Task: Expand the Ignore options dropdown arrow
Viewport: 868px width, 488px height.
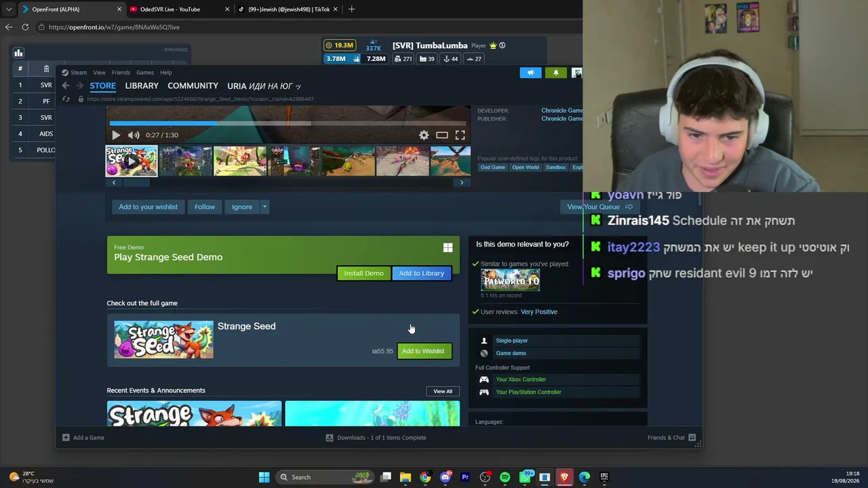Action: pos(264,207)
